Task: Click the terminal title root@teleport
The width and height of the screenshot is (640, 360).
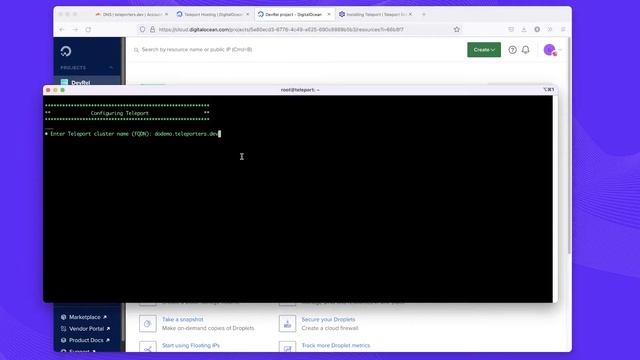Action: tap(300, 90)
